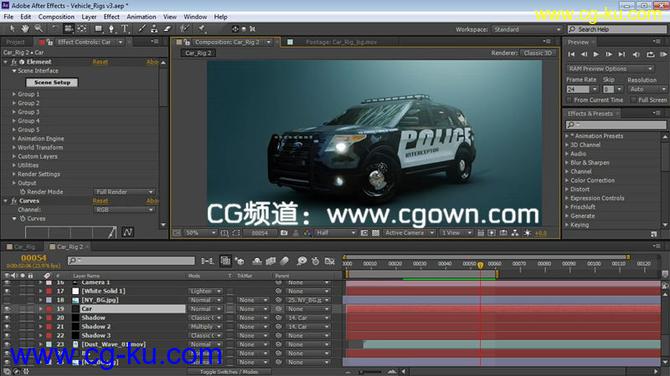Open Curves Channel RGB dropdown
The image size is (670, 376).
click(x=124, y=210)
